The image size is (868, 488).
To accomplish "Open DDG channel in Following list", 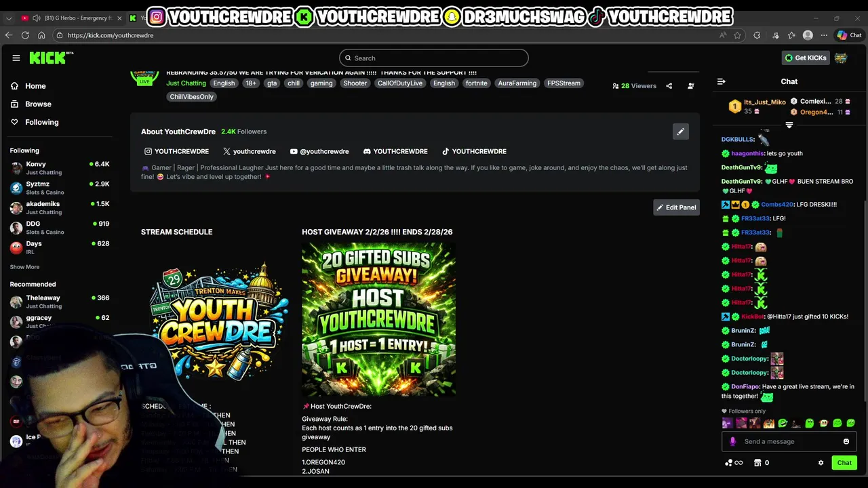I will [60, 228].
